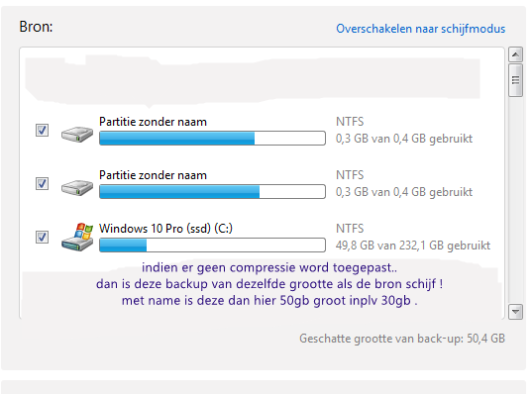Click the first unnamed partition's disk icon

(77, 134)
